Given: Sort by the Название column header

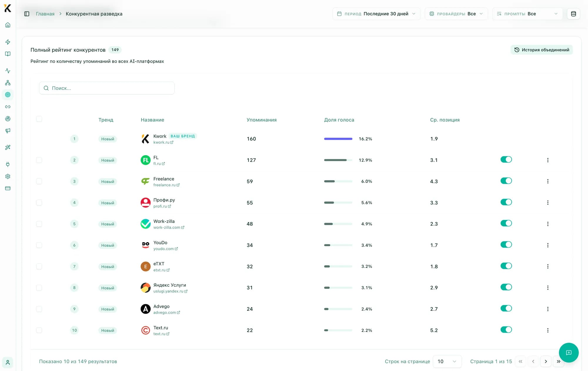Looking at the screenshot, I should click(x=152, y=120).
